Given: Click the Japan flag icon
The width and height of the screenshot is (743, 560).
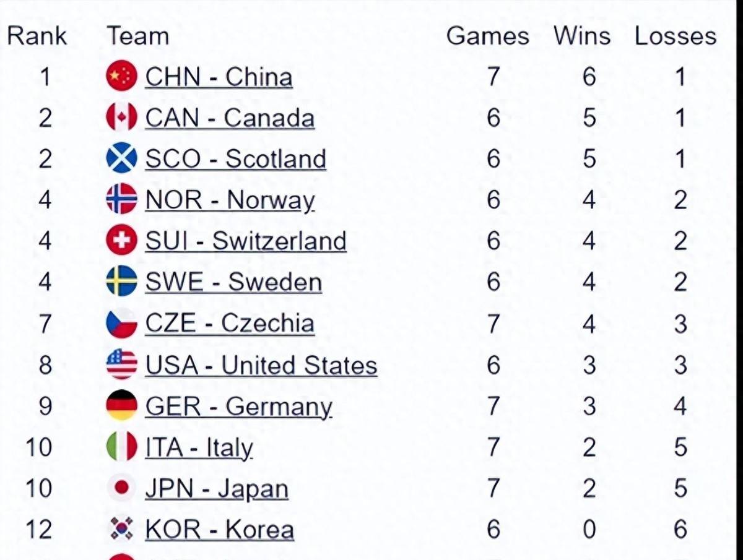Looking at the screenshot, I should point(121,488).
